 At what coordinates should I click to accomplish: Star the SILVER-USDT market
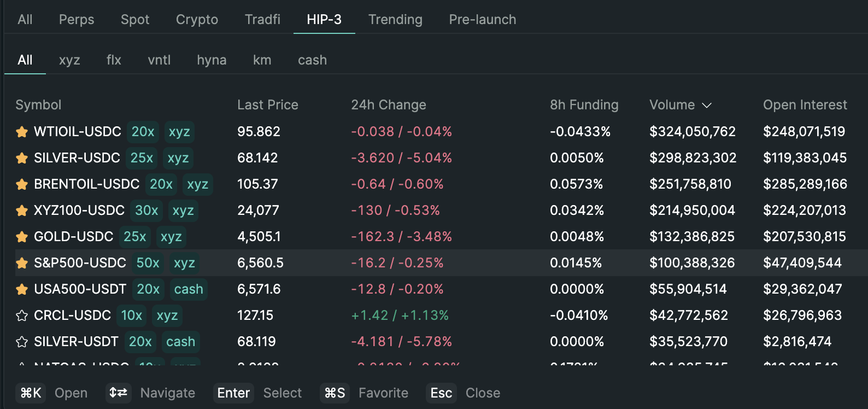click(x=22, y=342)
